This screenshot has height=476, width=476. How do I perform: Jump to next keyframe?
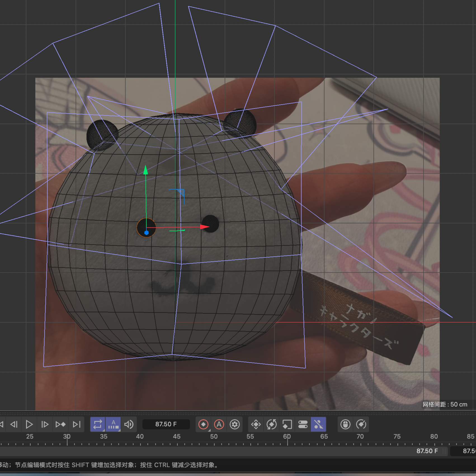60,424
